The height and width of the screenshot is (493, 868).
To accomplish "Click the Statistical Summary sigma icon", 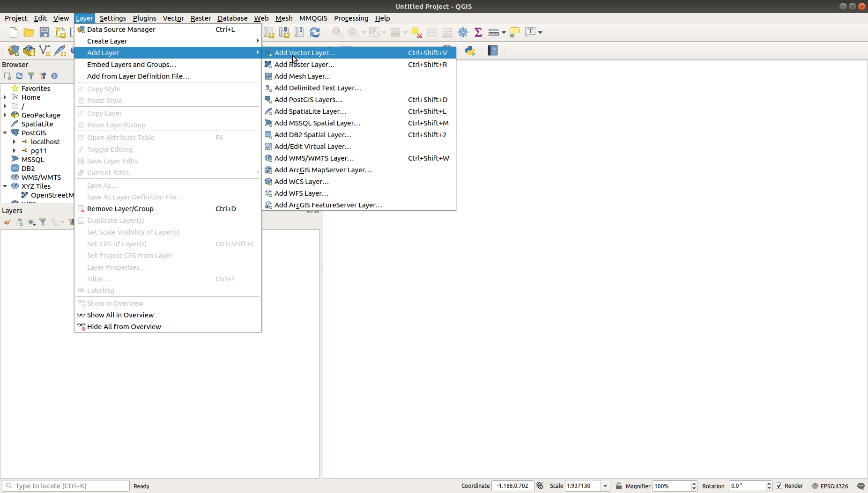I will (478, 32).
